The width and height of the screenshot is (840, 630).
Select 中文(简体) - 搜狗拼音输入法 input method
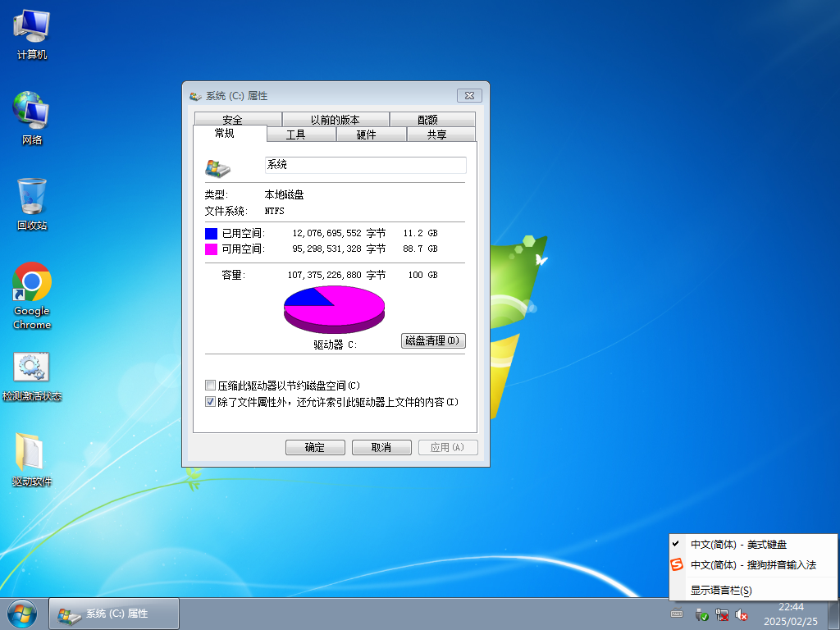752,565
